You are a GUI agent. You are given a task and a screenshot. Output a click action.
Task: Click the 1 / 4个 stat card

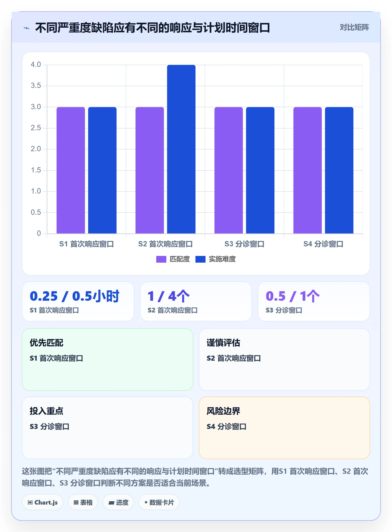click(x=196, y=301)
